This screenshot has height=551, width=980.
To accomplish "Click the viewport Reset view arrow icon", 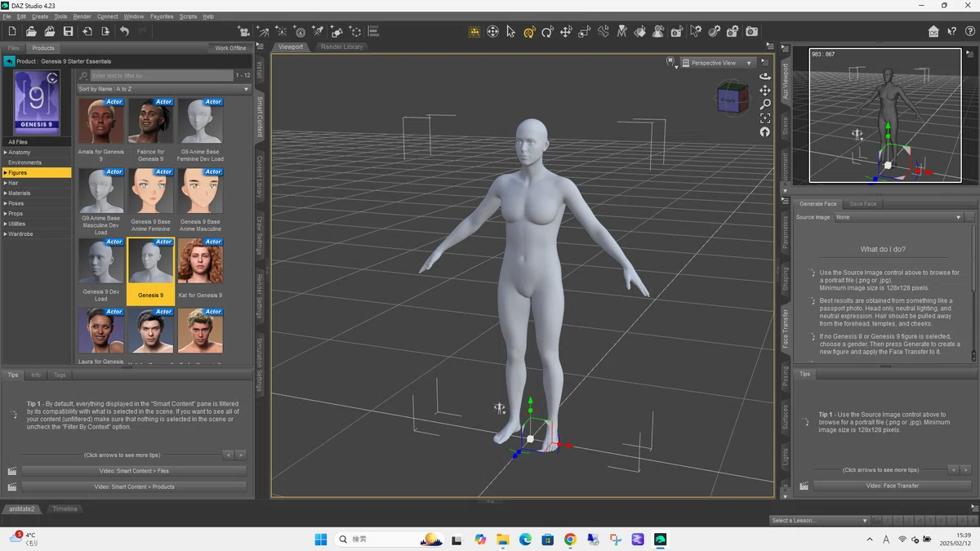I will (x=765, y=132).
